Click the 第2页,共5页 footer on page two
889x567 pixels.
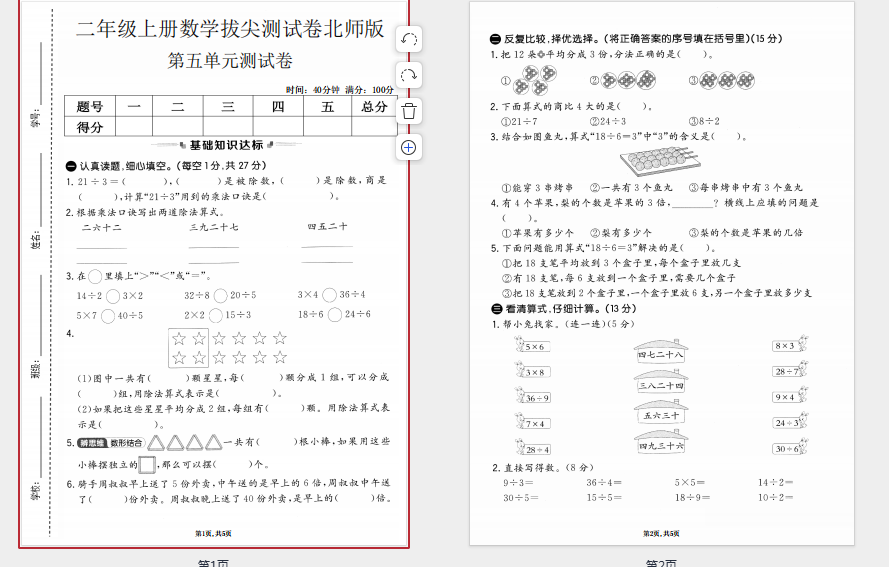(661, 534)
